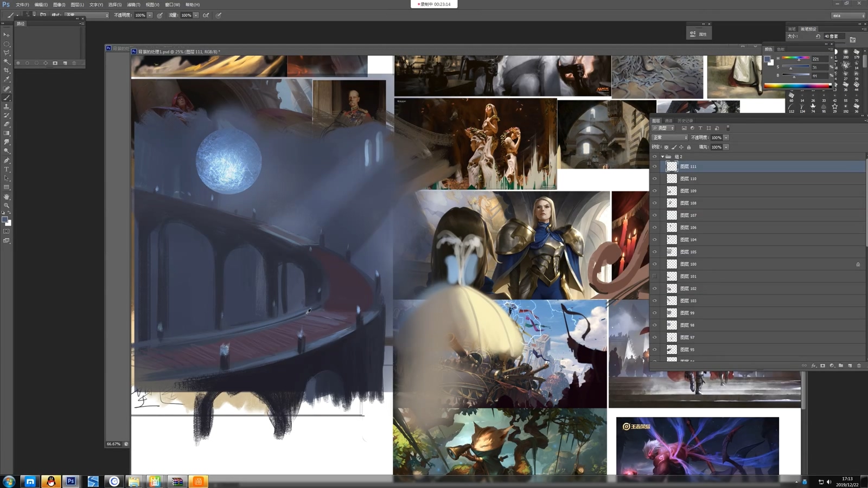Select the Hand tool
The image size is (868, 488).
tap(7, 197)
